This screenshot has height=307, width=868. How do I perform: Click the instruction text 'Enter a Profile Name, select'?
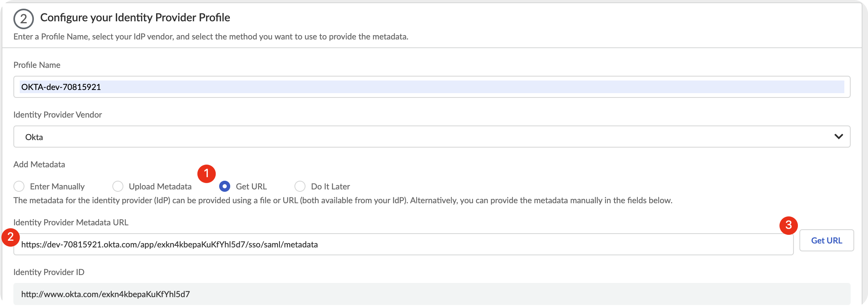(211, 37)
